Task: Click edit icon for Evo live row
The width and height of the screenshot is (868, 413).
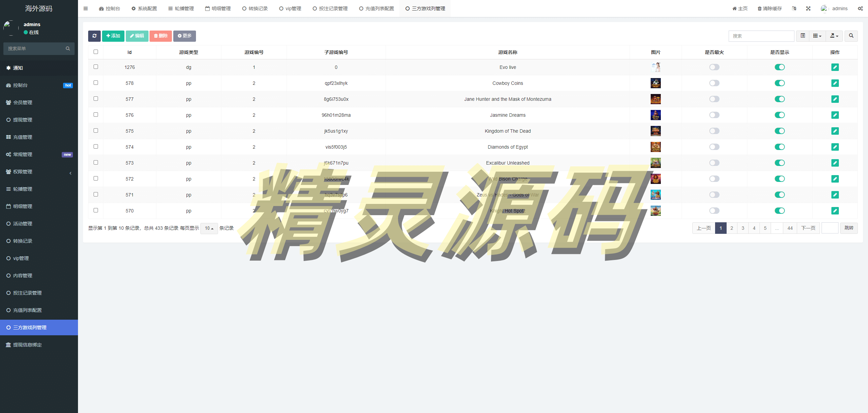Action: tap(835, 67)
